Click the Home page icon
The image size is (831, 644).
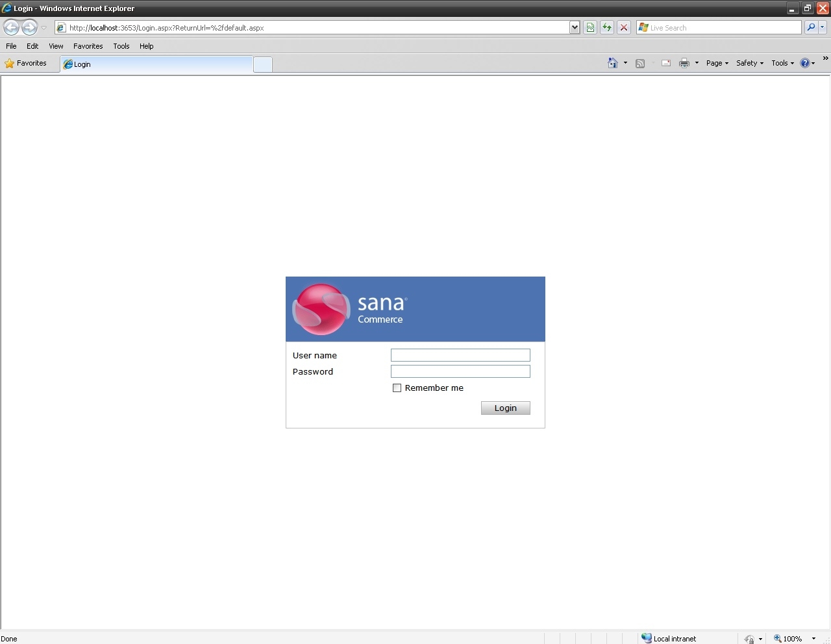coord(612,63)
